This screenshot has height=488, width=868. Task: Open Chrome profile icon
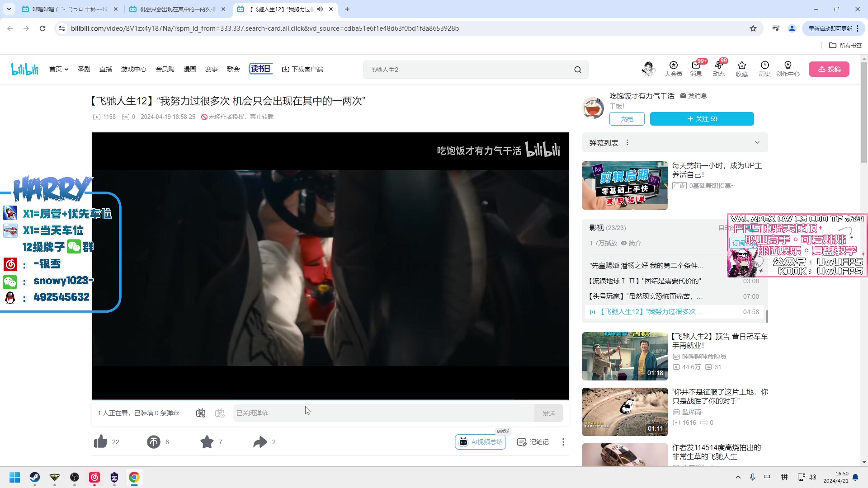tap(792, 28)
